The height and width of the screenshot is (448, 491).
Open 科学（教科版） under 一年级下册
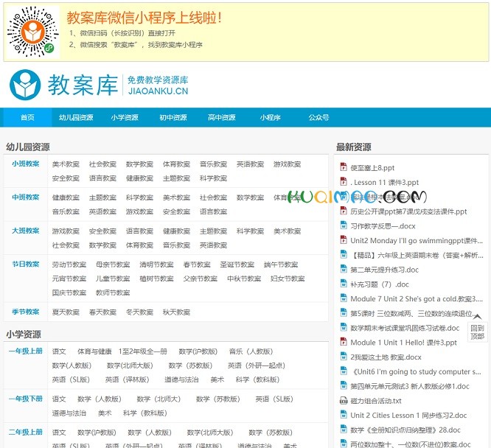(145, 413)
